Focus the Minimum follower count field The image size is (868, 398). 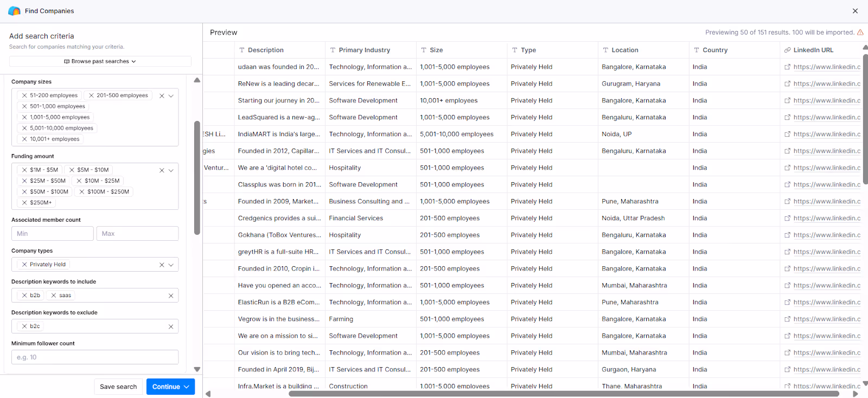(x=95, y=357)
